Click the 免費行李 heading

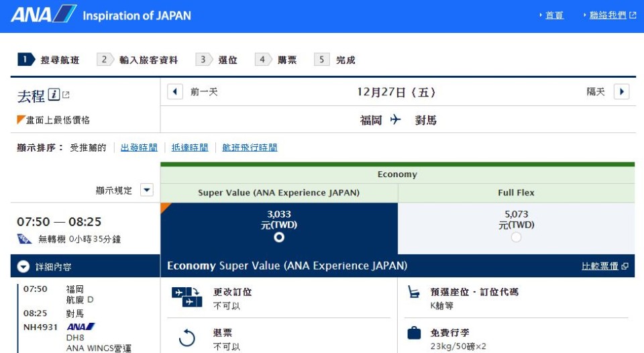click(449, 333)
